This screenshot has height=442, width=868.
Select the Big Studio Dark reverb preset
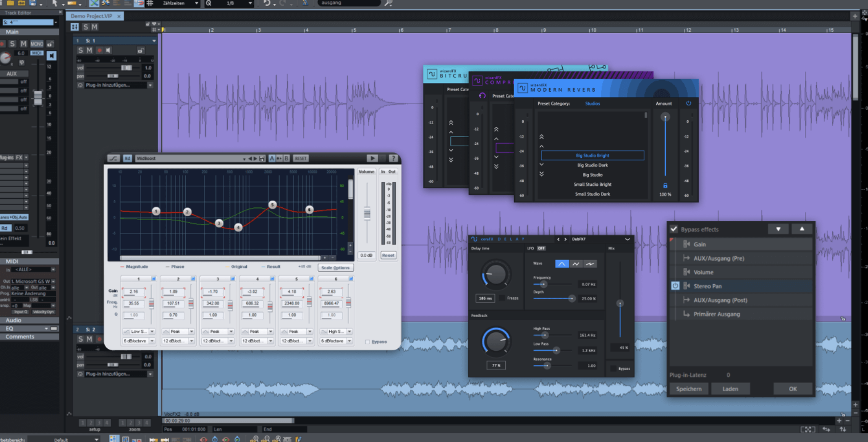pyautogui.click(x=592, y=165)
